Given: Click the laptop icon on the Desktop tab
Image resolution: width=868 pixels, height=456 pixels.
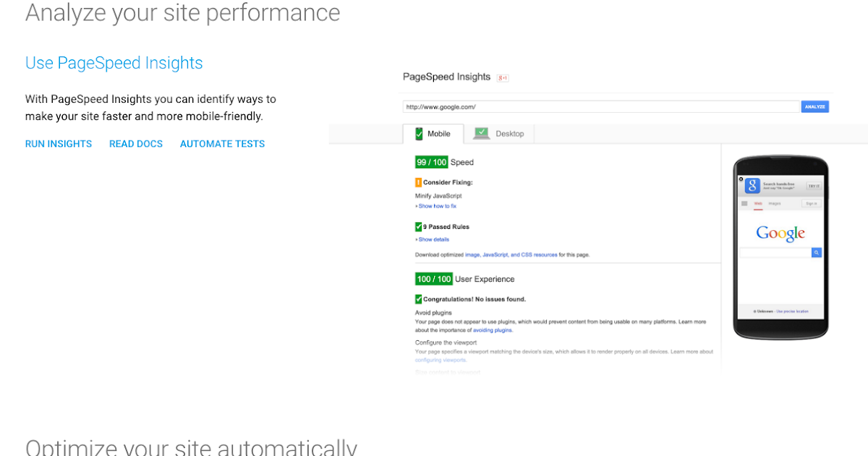Looking at the screenshot, I should [482, 133].
